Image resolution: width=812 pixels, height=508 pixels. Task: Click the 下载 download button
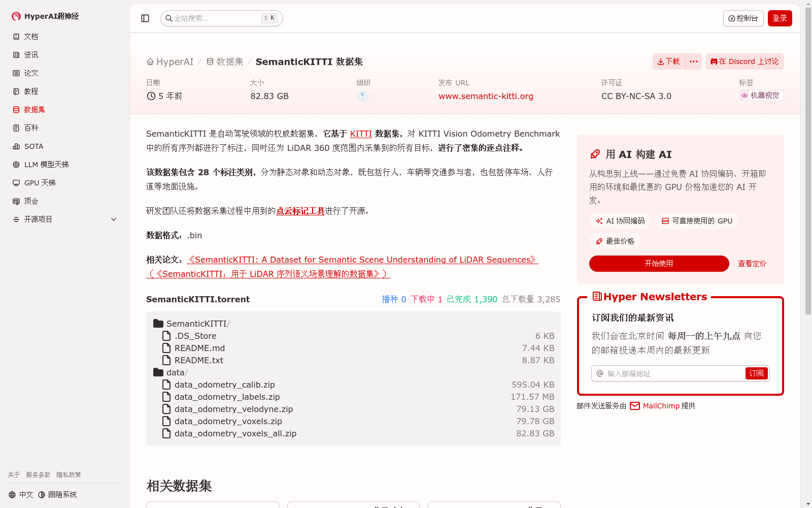tap(669, 61)
